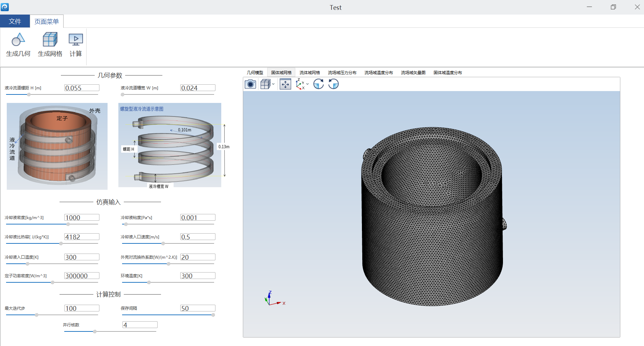Click the 液冷流道螺距 H slider handle
Image resolution: width=644 pixels, height=346 pixels.
[x=29, y=95]
